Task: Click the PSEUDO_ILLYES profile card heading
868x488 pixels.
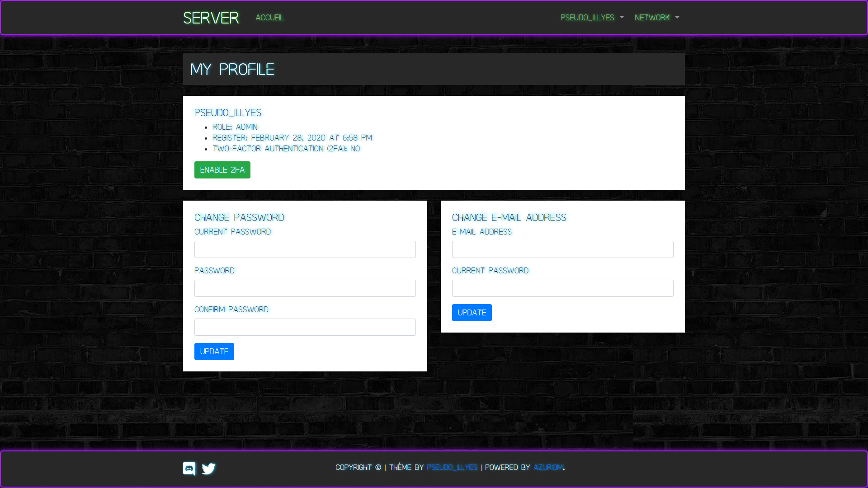Action: tap(228, 113)
